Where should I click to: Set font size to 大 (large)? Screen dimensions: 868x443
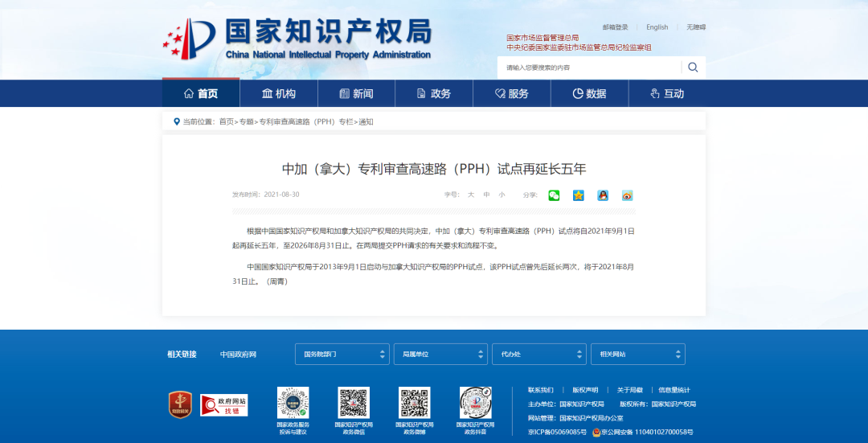pyautogui.click(x=470, y=195)
